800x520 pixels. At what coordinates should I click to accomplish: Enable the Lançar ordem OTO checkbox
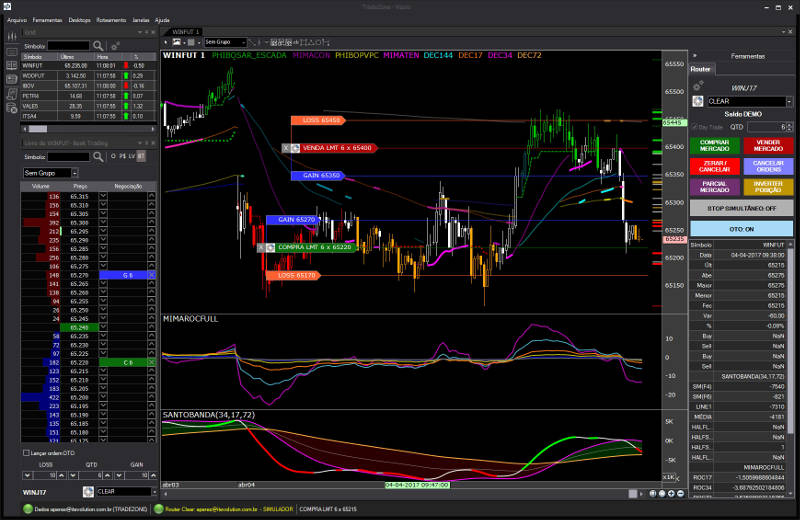tap(26, 453)
